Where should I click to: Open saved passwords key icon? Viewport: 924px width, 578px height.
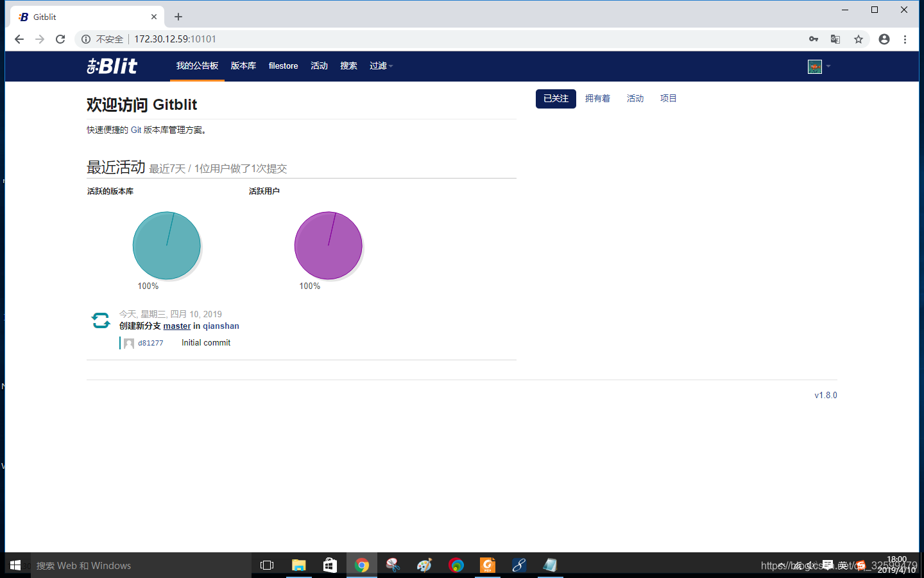coord(814,39)
